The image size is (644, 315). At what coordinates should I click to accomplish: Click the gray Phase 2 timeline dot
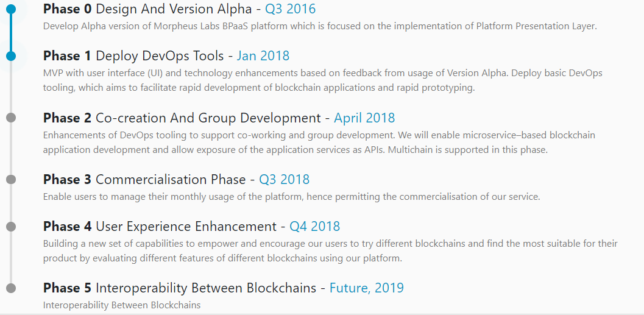10,118
